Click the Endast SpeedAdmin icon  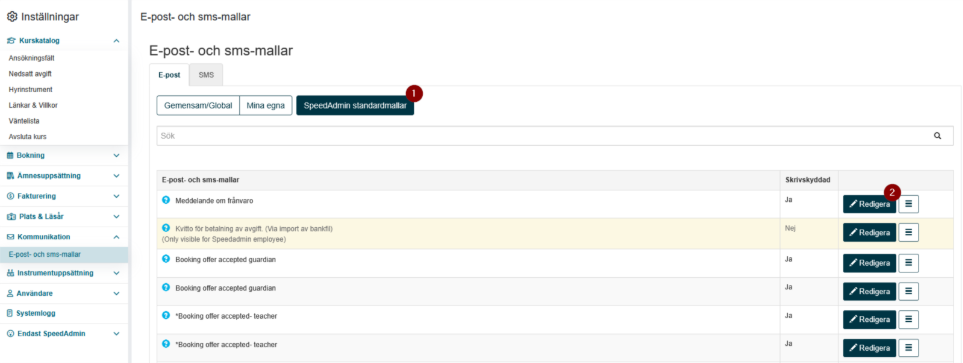pyautogui.click(x=10, y=334)
